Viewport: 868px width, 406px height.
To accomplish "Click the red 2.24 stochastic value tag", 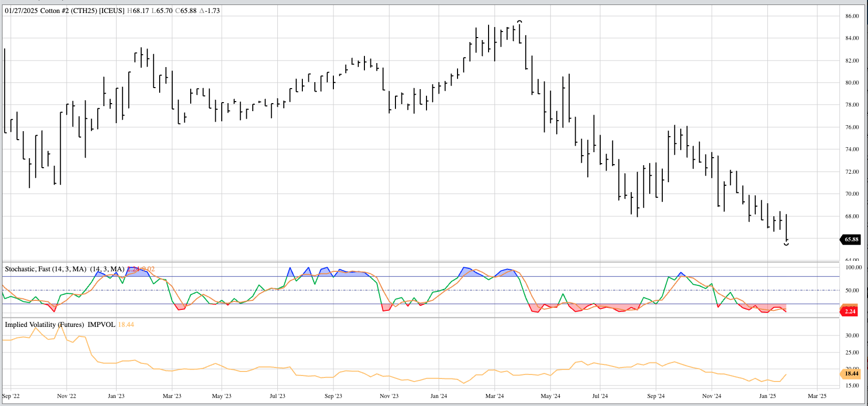I will (850, 311).
